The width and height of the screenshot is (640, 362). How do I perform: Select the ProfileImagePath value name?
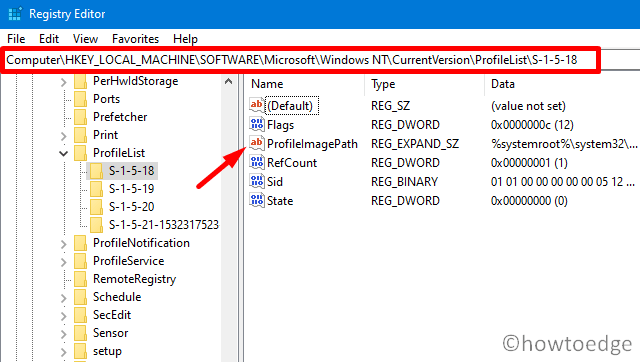312,144
